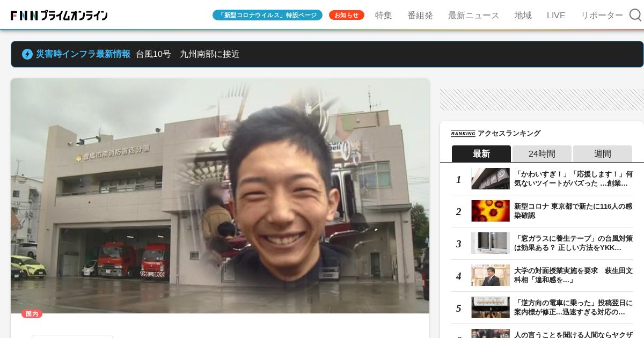Open ranking 2 article 新型コロナ 東京都
The image size is (644, 338).
click(x=573, y=211)
